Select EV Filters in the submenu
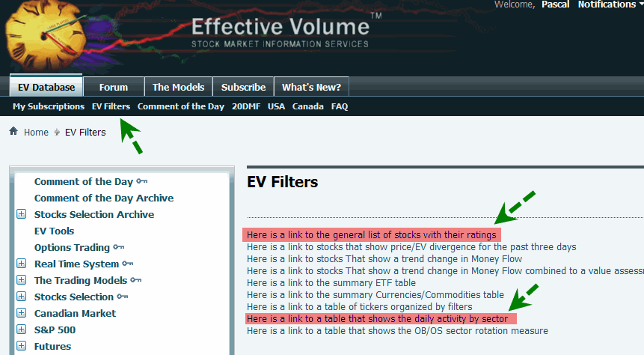644x355 pixels. tap(111, 106)
